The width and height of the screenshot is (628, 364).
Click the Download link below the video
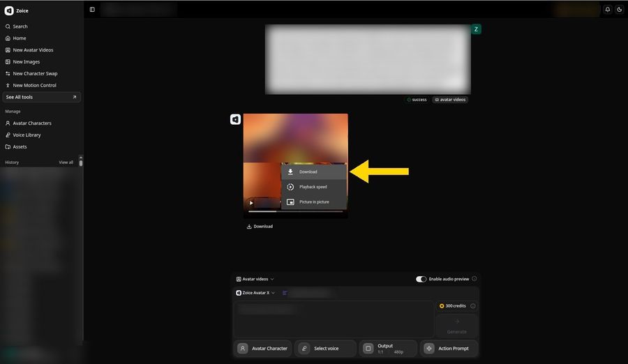[x=260, y=227]
